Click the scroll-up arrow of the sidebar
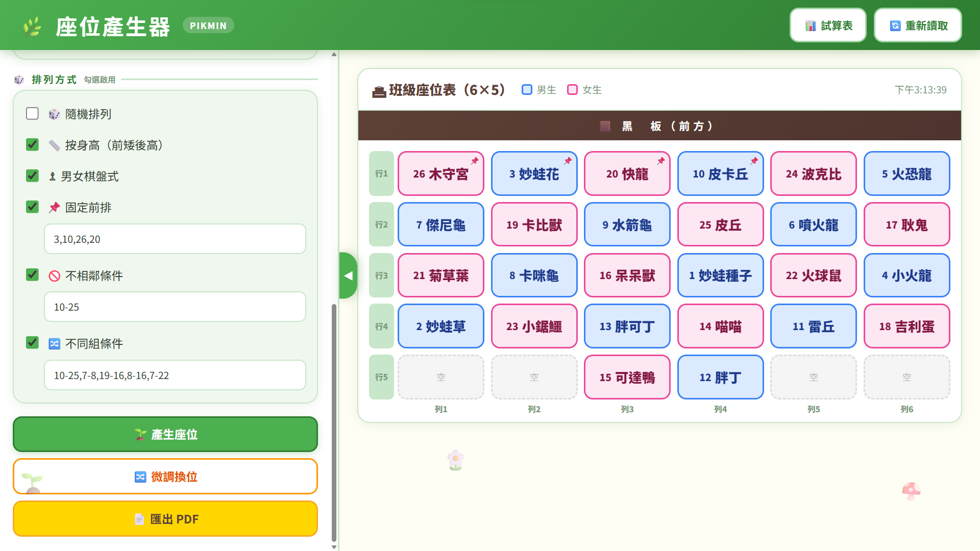The image size is (980, 551). 334,54
